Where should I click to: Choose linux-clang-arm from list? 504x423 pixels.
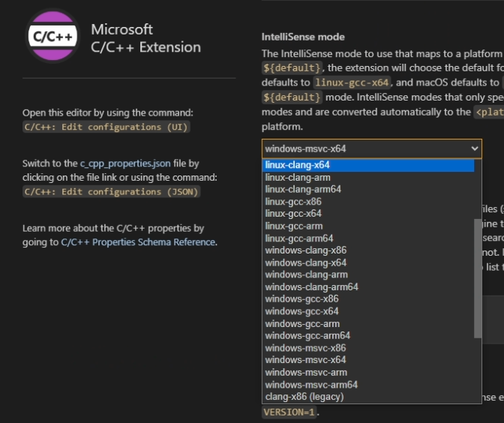[368, 178]
